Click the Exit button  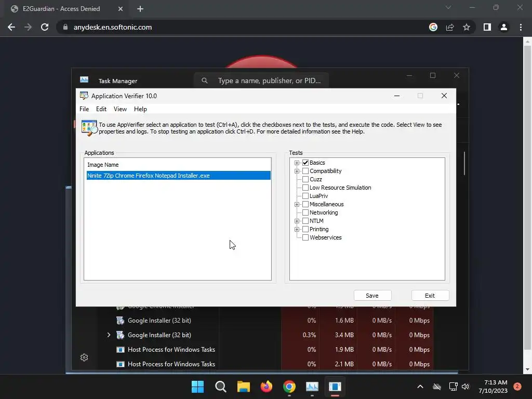pos(430,296)
